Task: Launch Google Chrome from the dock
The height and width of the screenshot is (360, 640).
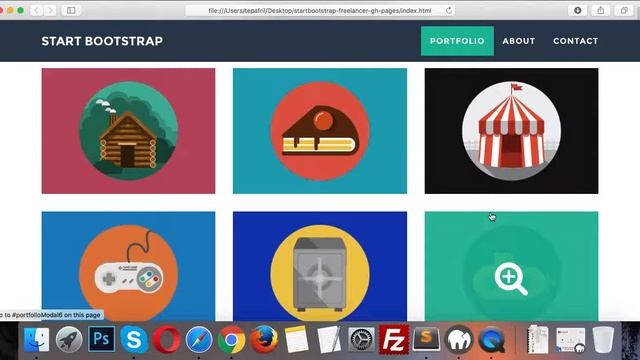Action: [231, 339]
